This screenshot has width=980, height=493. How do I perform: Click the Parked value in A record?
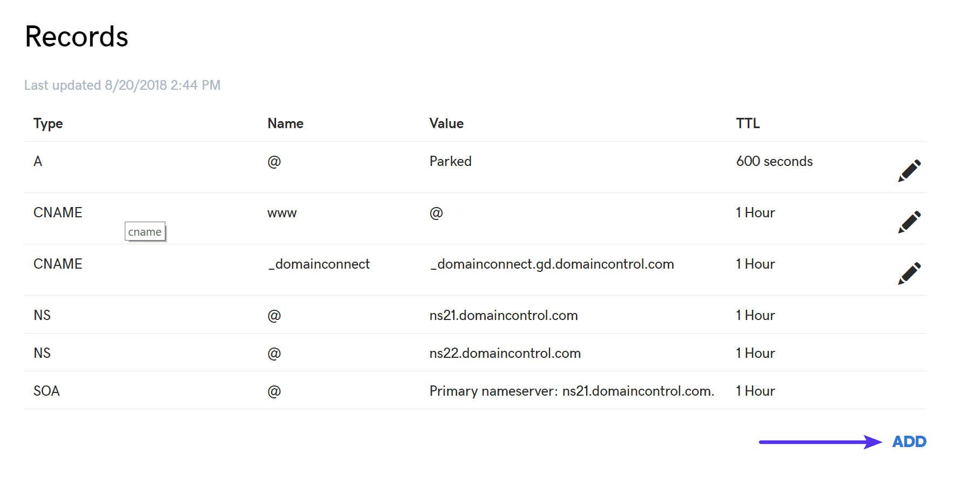coord(451,161)
